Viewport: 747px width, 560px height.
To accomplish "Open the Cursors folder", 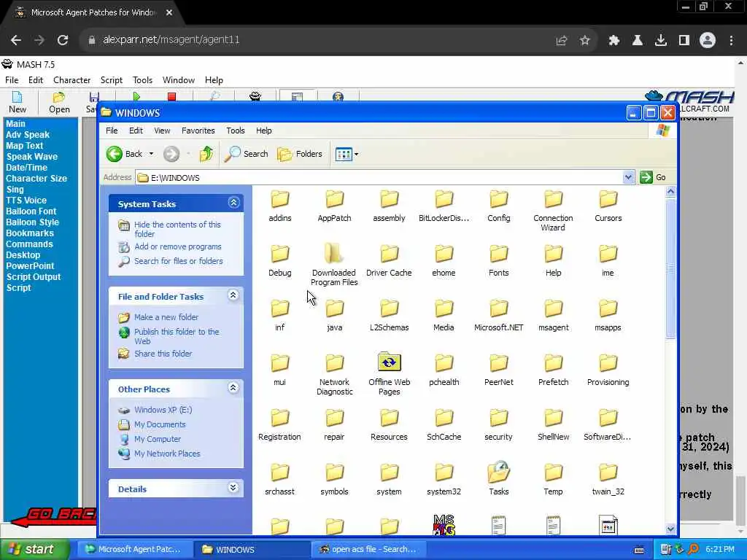I will pyautogui.click(x=608, y=205).
